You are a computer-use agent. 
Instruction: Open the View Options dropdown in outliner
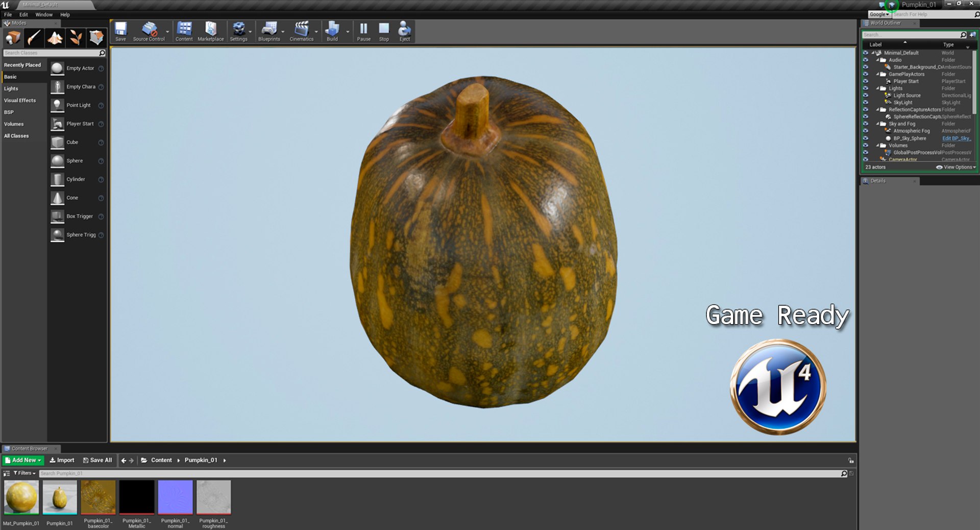pos(955,167)
